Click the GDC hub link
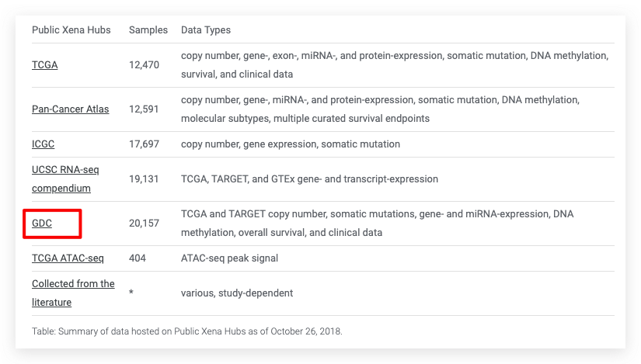 pos(41,223)
